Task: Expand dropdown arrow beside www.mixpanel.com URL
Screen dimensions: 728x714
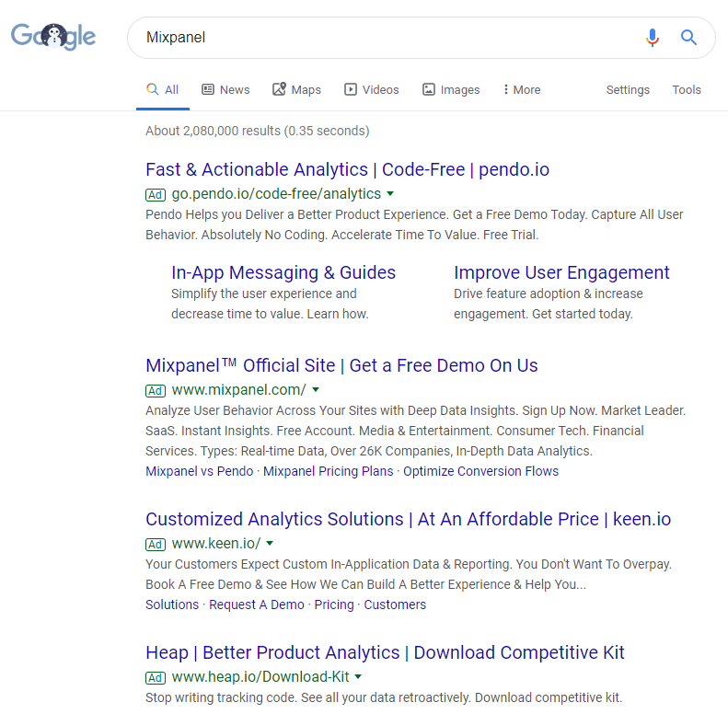Action: [315, 389]
